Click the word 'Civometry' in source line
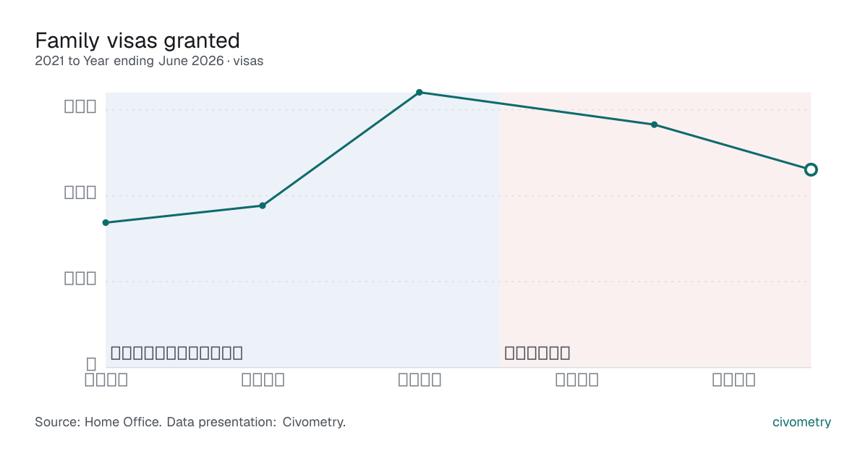 [x=312, y=422]
